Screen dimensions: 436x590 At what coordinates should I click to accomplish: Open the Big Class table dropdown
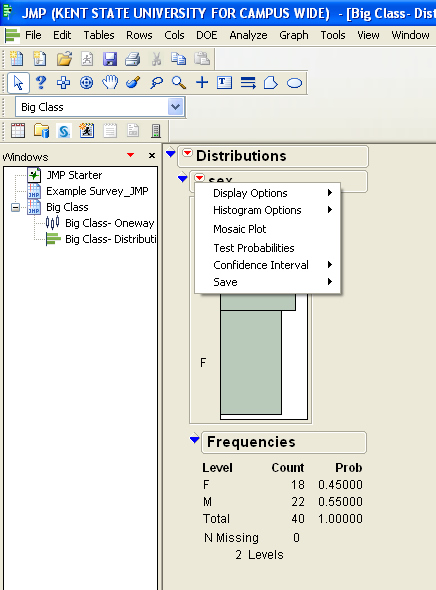(x=175, y=107)
